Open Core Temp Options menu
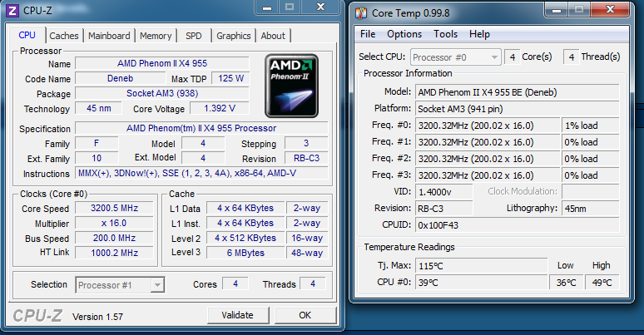 [404, 34]
